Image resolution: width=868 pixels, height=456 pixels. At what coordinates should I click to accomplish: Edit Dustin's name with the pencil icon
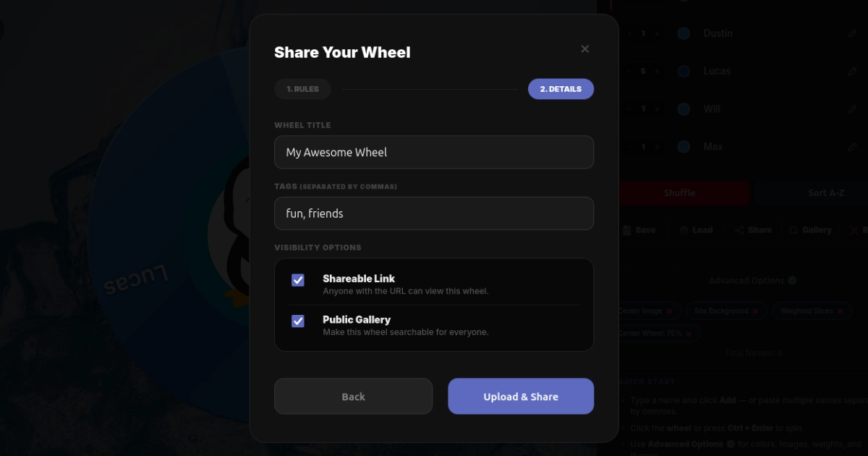(852, 33)
